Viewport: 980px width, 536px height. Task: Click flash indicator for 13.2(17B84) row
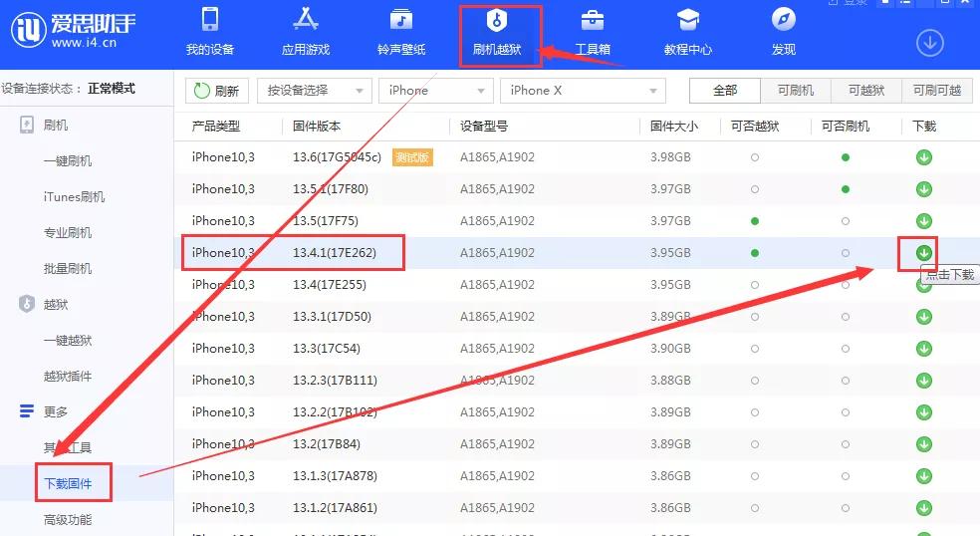(x=845, y=444)
